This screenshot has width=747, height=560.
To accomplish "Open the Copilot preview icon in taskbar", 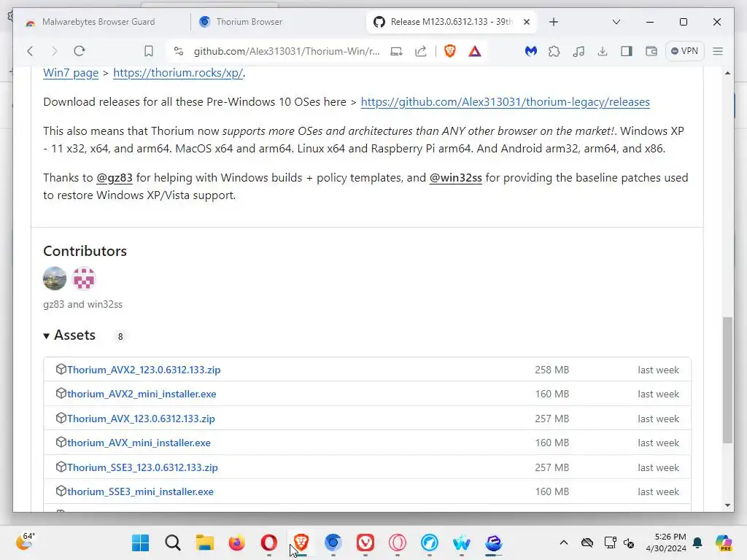I will 724,542.
